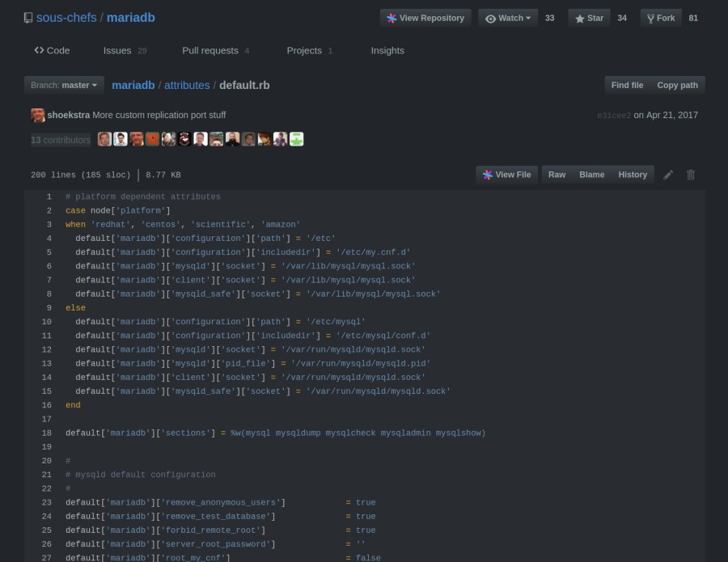The width and height of the screenshot is (728, 562).
Task: Open the Projects tab
Action: 309,51
